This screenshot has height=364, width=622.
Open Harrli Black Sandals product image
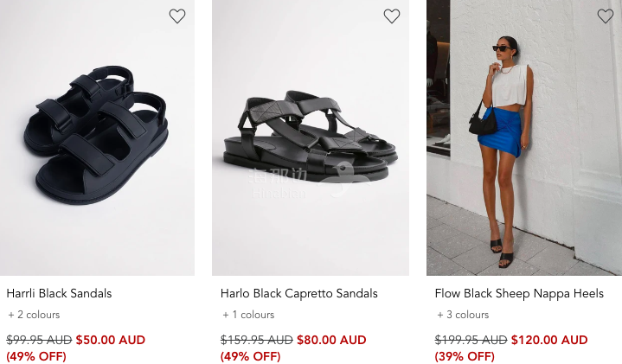click(97, 137)
